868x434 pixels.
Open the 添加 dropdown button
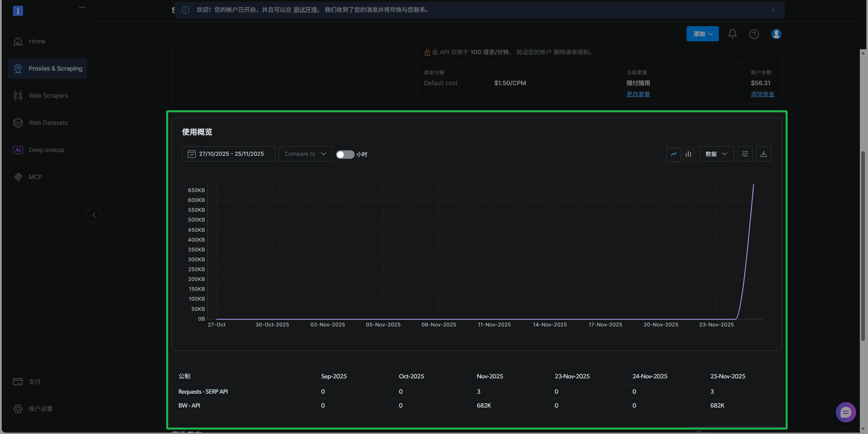tap(702, 34)
